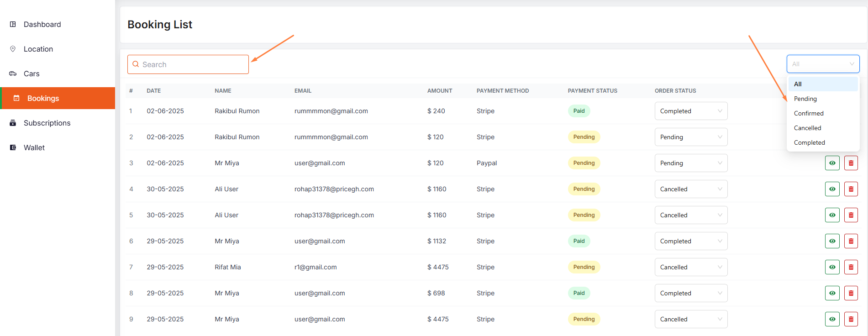Screen dimensions: 868x336
Task: Open order status dropdown for row 1
Action: pyautogui.click(x=690, y=111)
